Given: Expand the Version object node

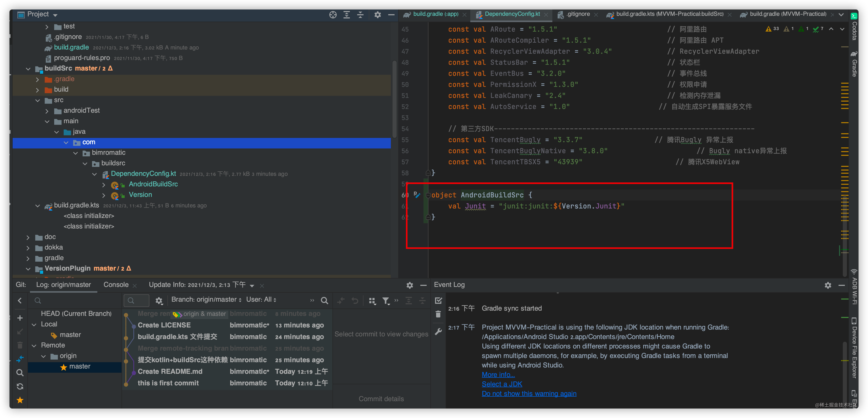Looking at the screenshot, I should [104, 195].
